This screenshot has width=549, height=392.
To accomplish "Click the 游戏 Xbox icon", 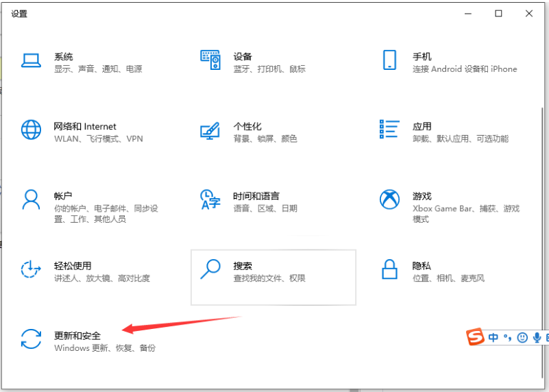I will [389, 199].
